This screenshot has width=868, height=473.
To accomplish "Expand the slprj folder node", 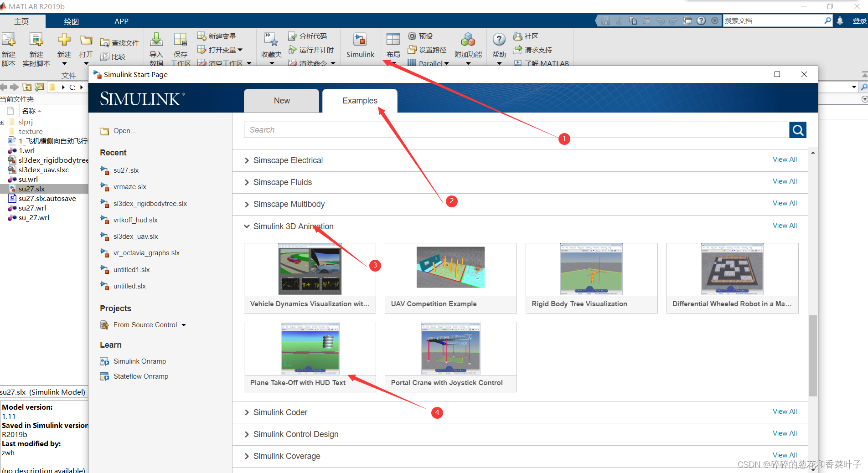I will 2,122.
